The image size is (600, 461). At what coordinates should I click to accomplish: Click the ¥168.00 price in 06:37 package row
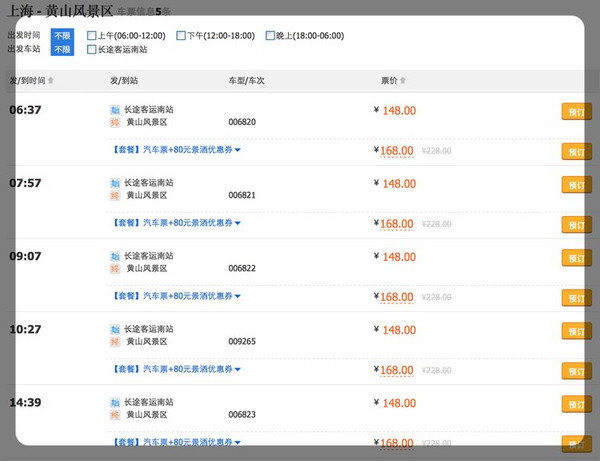coord(394,151)
